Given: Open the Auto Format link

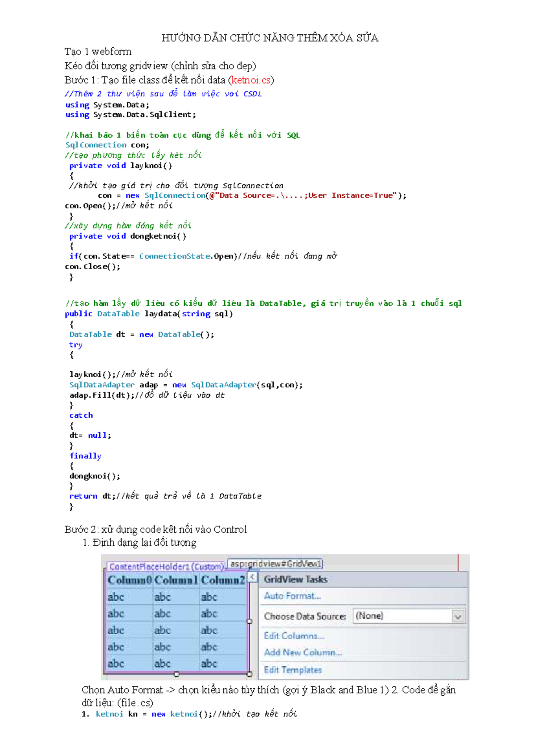Looking at the screenshot, I should tap(293, 596).
